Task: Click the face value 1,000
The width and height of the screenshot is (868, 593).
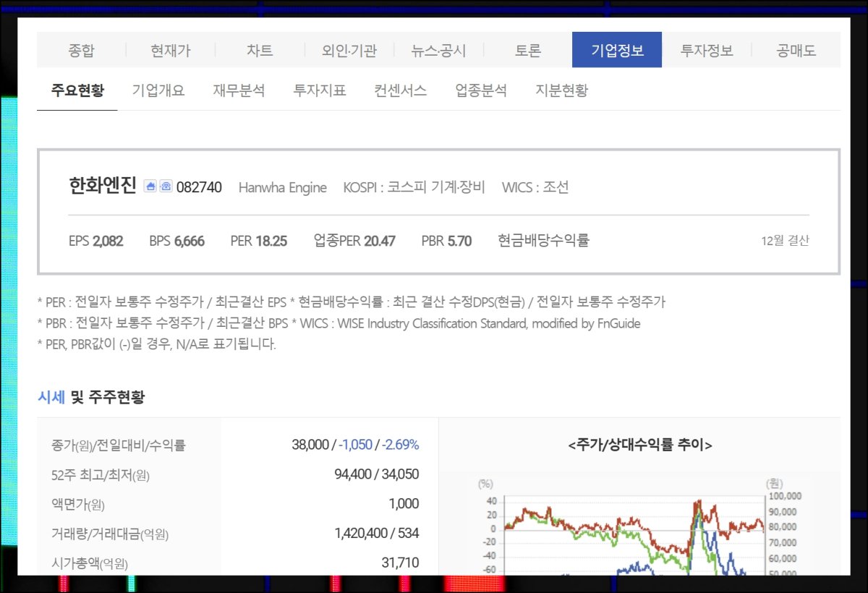Action: tap(403, 504)
